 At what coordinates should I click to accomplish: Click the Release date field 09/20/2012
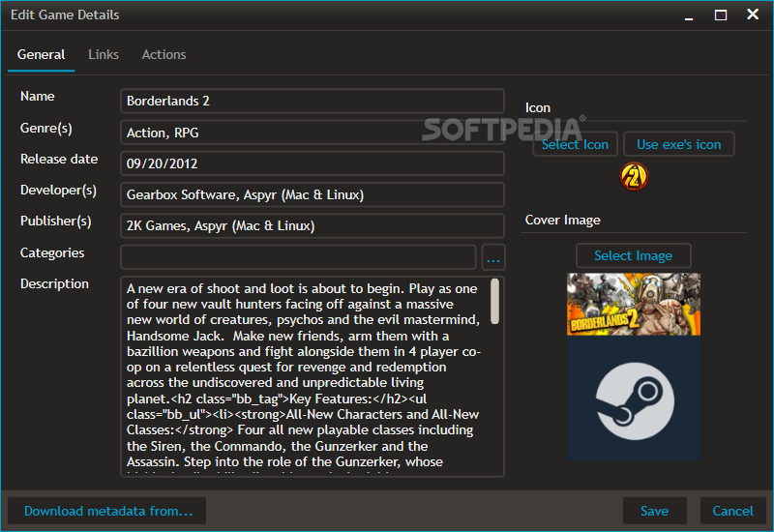312,163
